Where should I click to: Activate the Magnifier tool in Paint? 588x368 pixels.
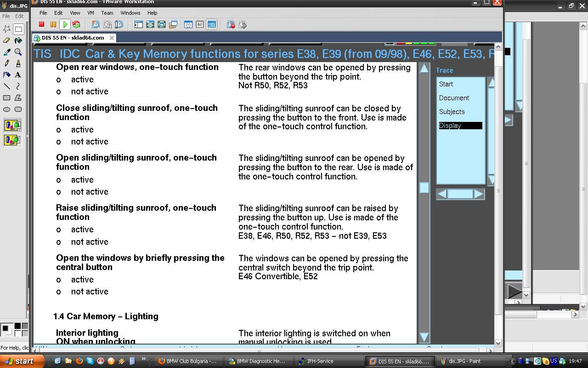tap(18, 52)
